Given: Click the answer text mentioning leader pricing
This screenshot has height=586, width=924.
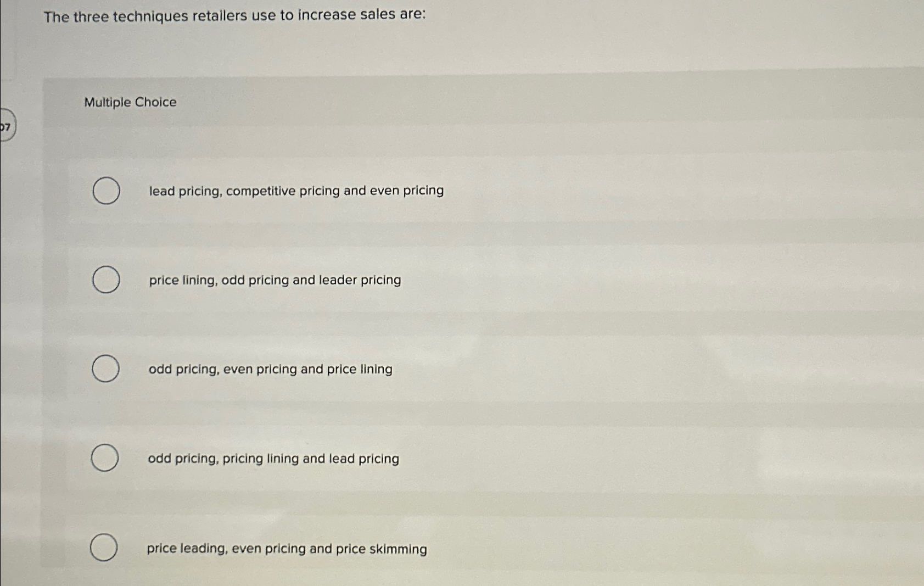Looking at the screenshot, I should point(275,280).
